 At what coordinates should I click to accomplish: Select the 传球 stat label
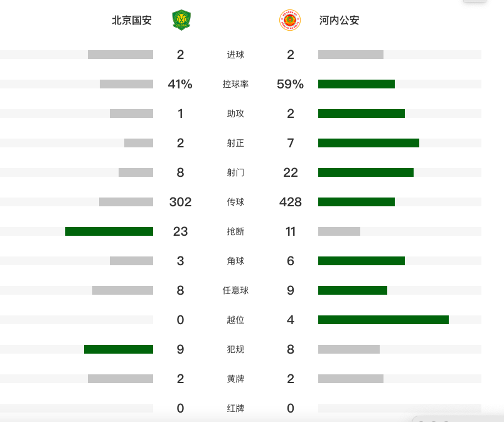pos(235,202)
